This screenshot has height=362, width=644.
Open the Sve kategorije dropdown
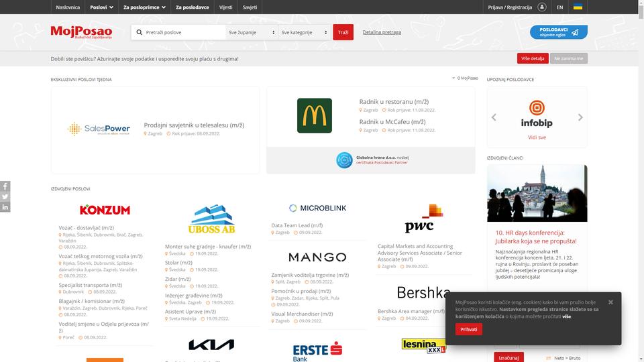pos(304,32)
